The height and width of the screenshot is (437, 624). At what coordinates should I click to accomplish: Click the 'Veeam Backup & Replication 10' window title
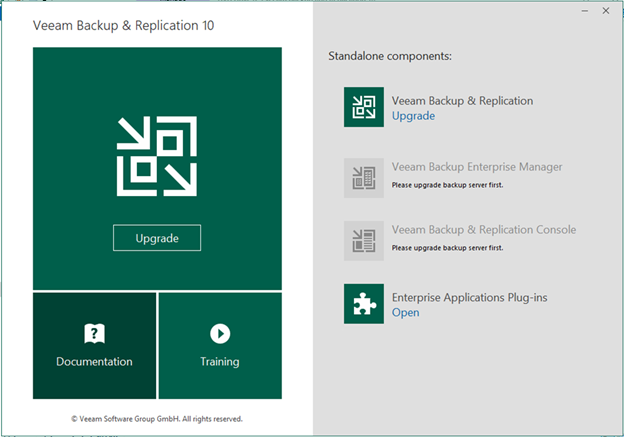[x=123, y=25]
